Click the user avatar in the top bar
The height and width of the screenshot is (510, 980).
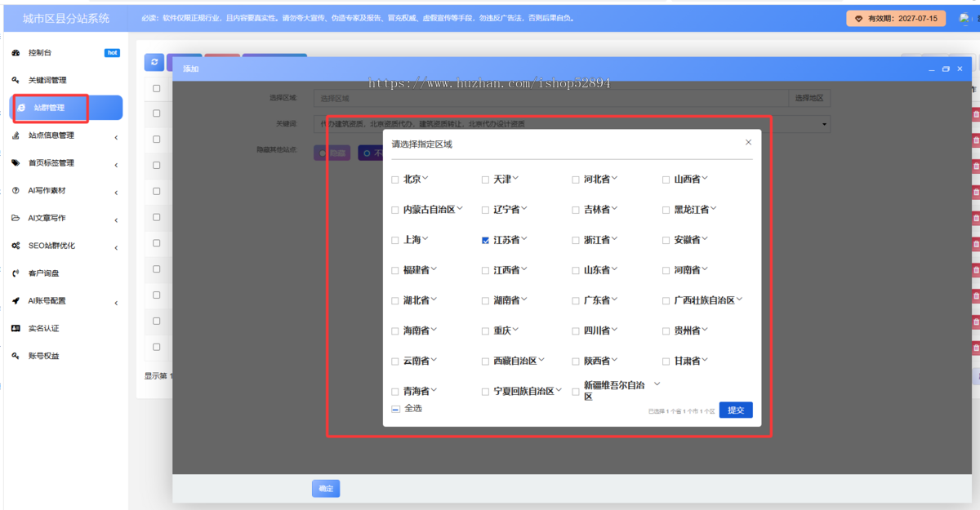tap(964, 18)
